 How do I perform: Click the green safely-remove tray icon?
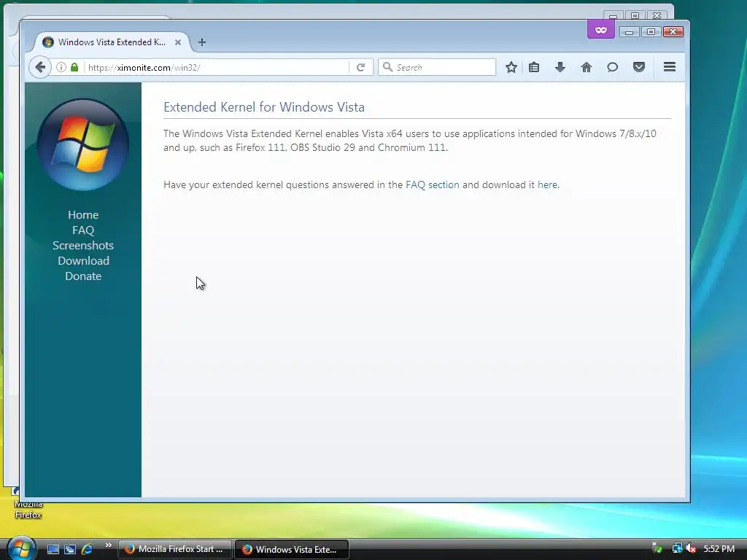(657, 548)
